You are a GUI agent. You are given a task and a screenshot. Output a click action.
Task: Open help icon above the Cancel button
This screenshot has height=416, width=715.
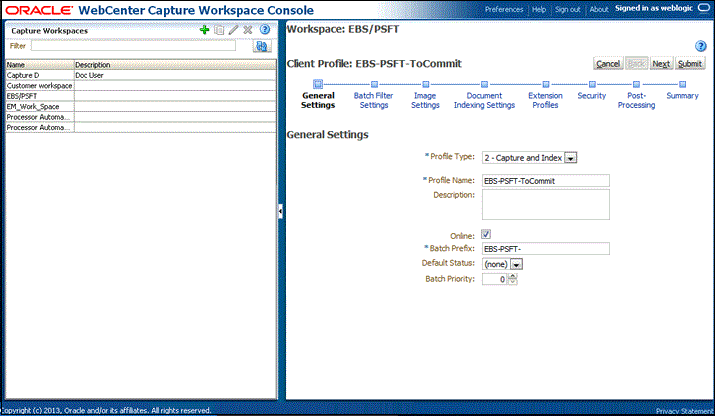700,46
